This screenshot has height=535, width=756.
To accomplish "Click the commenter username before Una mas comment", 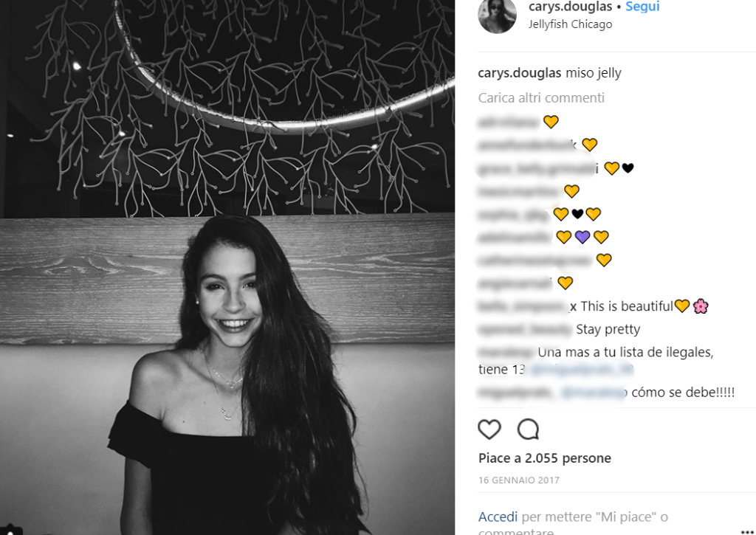I will (506, 352).
